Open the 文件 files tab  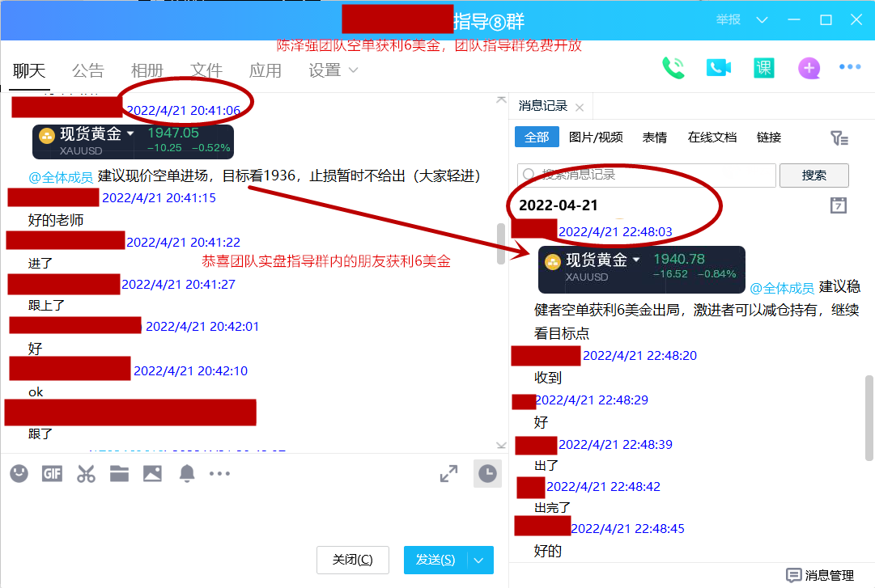click(206, 71)
